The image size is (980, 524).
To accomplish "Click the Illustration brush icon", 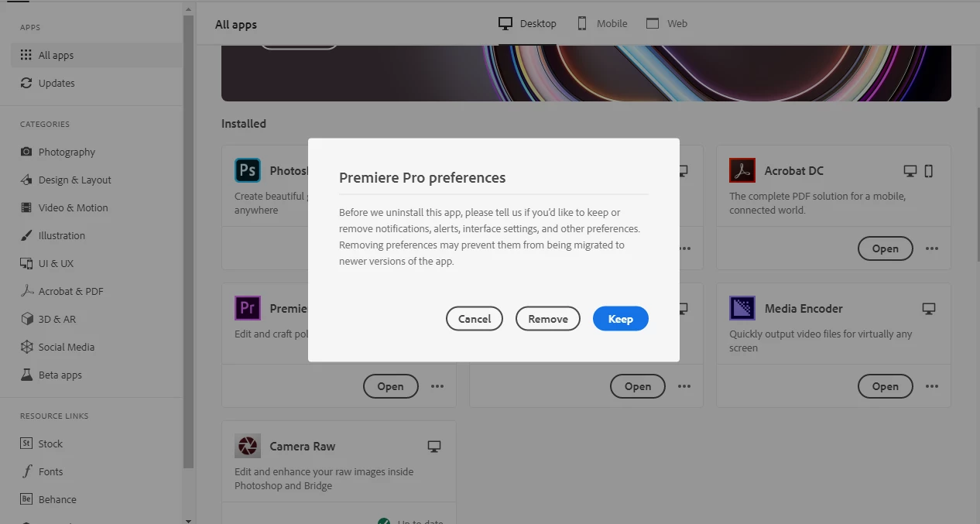I will point(26,235).
